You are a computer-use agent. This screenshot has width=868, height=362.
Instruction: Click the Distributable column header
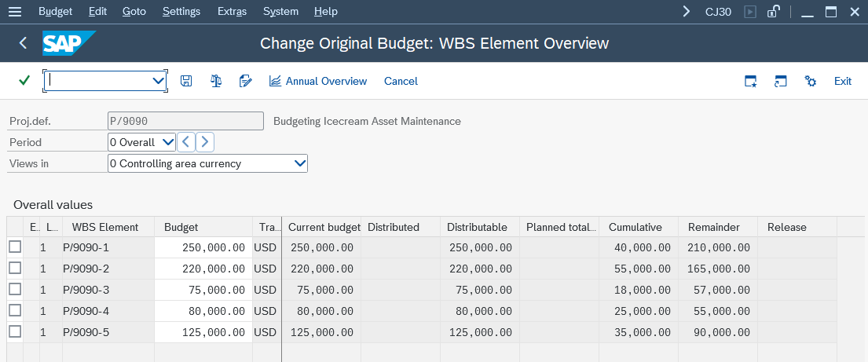tap(479, 227)
